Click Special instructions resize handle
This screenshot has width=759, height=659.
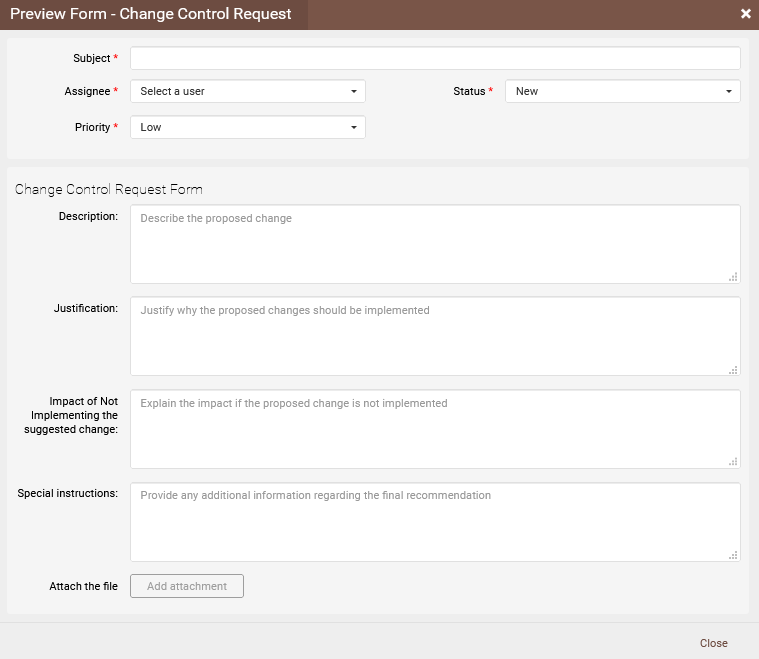[733, 555]
